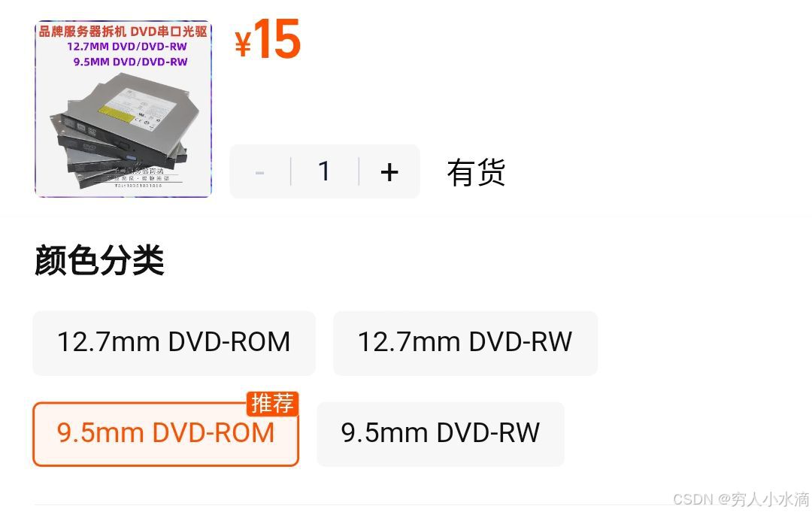The image size is (812, 512).
Task: Open the optical drive product thumbnail
Action: click(x=123, y=109)
